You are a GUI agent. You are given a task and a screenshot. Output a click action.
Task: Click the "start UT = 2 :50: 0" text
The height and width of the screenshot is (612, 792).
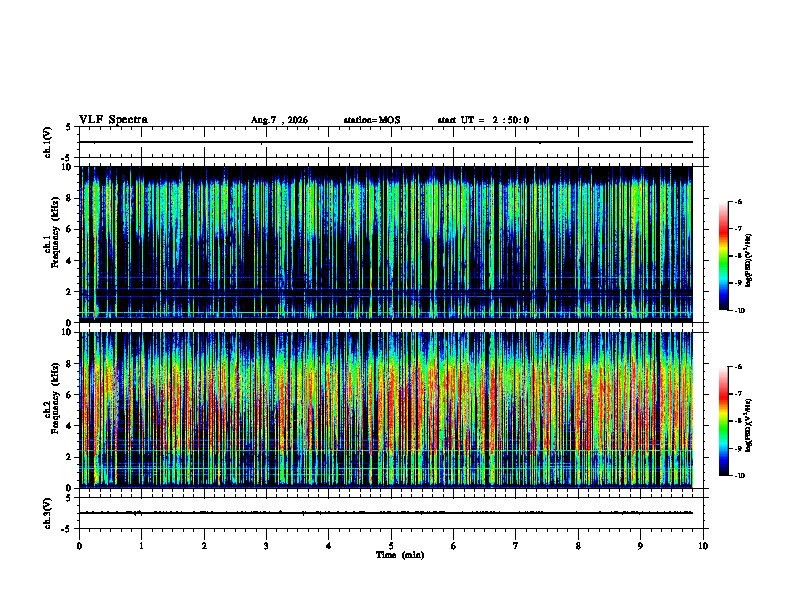tap(483, 120)
